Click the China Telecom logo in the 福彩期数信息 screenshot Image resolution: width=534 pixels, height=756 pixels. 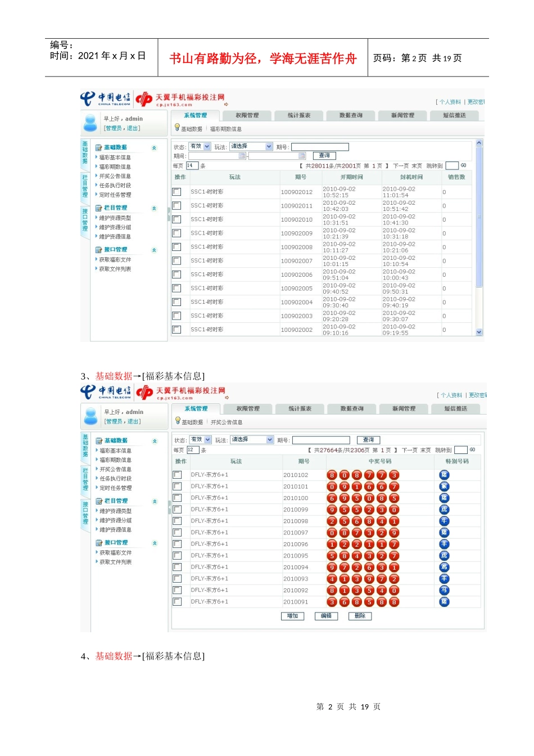tap(106, 99)
